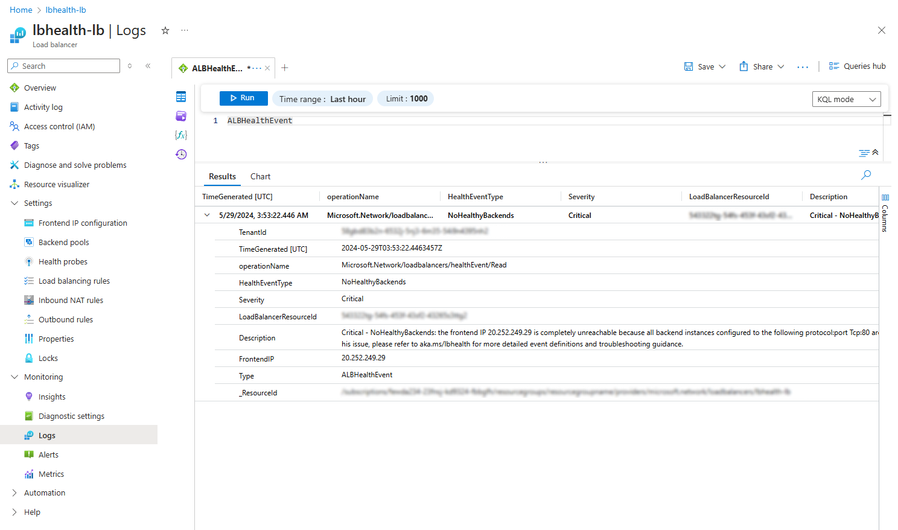Open the queries panel icon beside the editor
Screen dimensions: 898x530
point(181,116)
